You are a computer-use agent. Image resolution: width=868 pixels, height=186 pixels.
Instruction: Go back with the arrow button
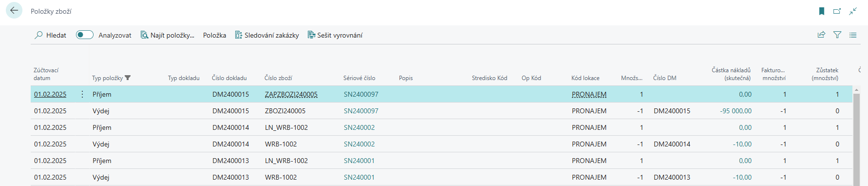(x=14, y=10)
